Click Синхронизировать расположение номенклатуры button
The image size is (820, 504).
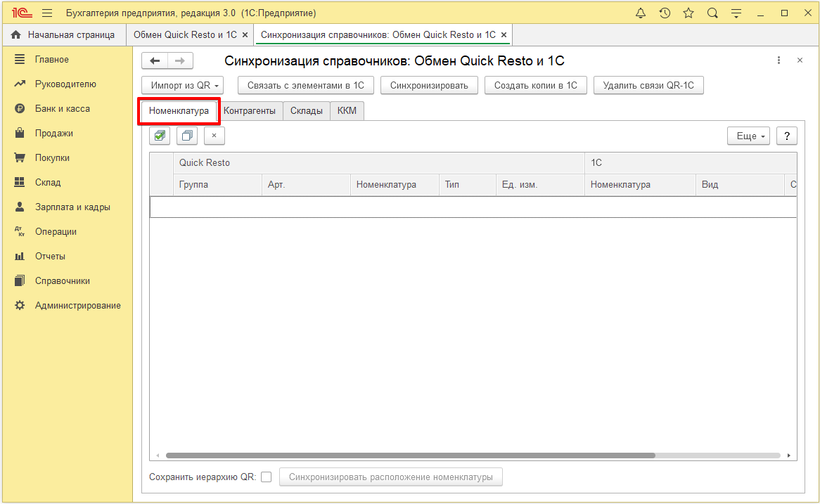point(390,477)
